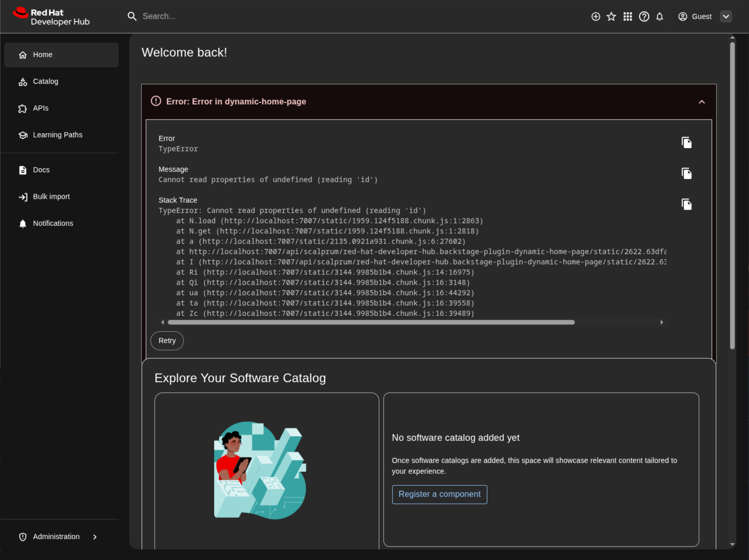Click the create plus icon in header
The image size is (749, 560).
pos(596,16)
